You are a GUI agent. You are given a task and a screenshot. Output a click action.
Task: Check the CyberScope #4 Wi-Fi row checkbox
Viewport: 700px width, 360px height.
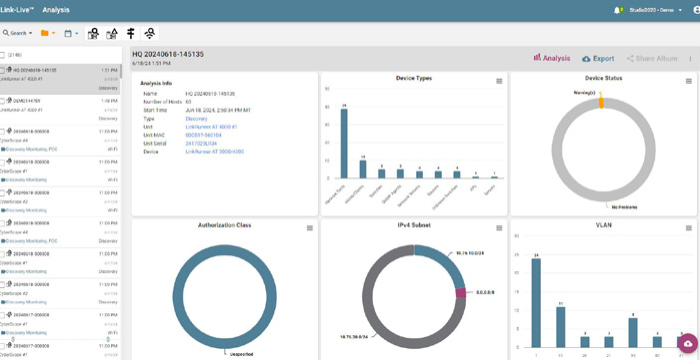(x=2, y=132)
